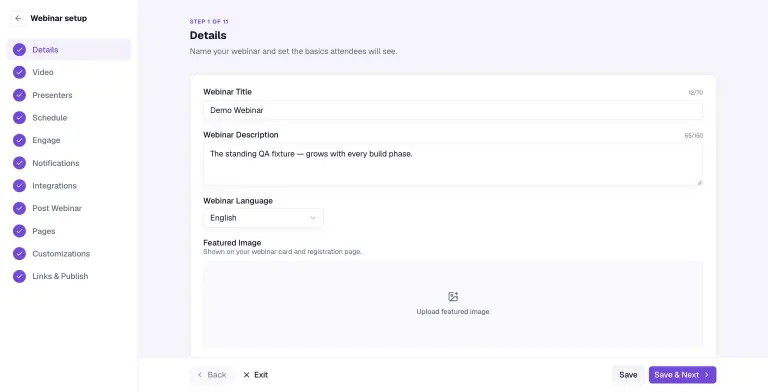
Task: Click the checkmark icon next to Notifications
Action: tap(20, 163)
